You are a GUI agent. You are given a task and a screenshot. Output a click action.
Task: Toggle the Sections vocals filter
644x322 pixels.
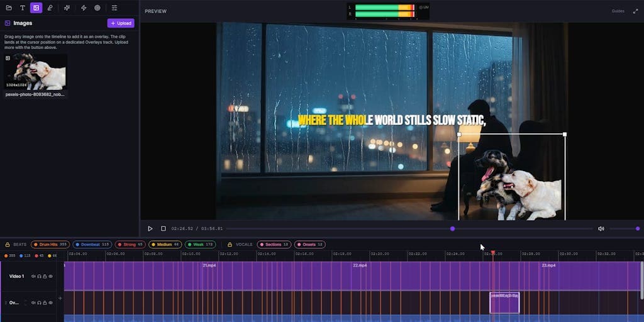tap(274, 245)
